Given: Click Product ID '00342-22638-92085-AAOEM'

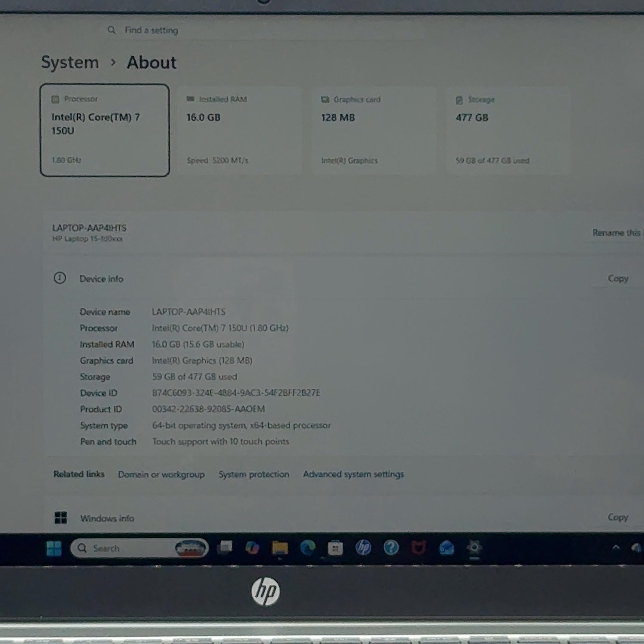Looking at the screenshot, I should 209,409.
